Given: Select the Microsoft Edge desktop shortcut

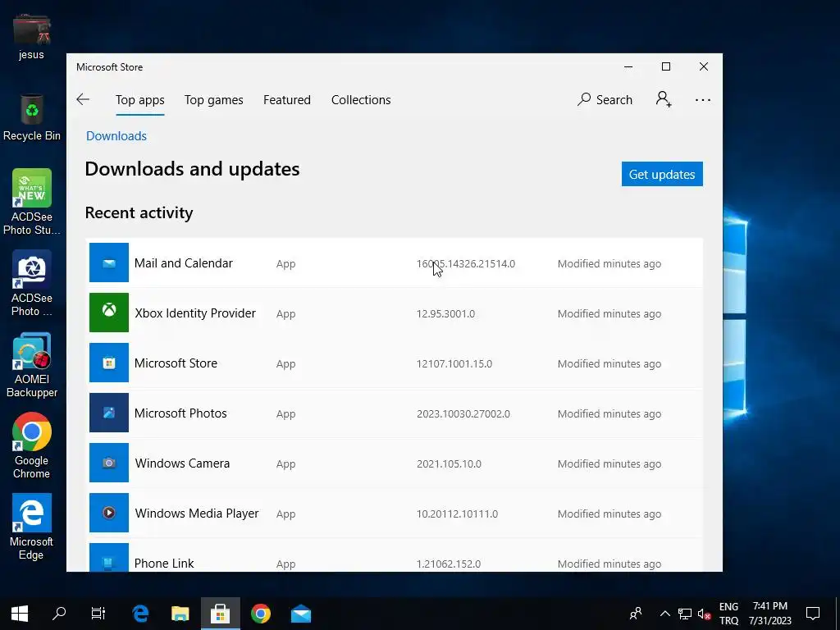Looking at the screenshot, I should pos(32,527).
